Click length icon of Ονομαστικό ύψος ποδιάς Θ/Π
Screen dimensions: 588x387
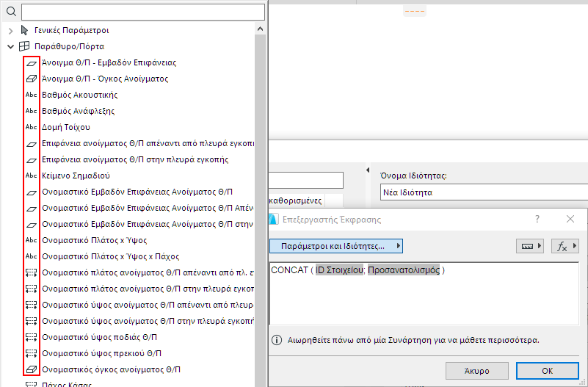[31, 337]
